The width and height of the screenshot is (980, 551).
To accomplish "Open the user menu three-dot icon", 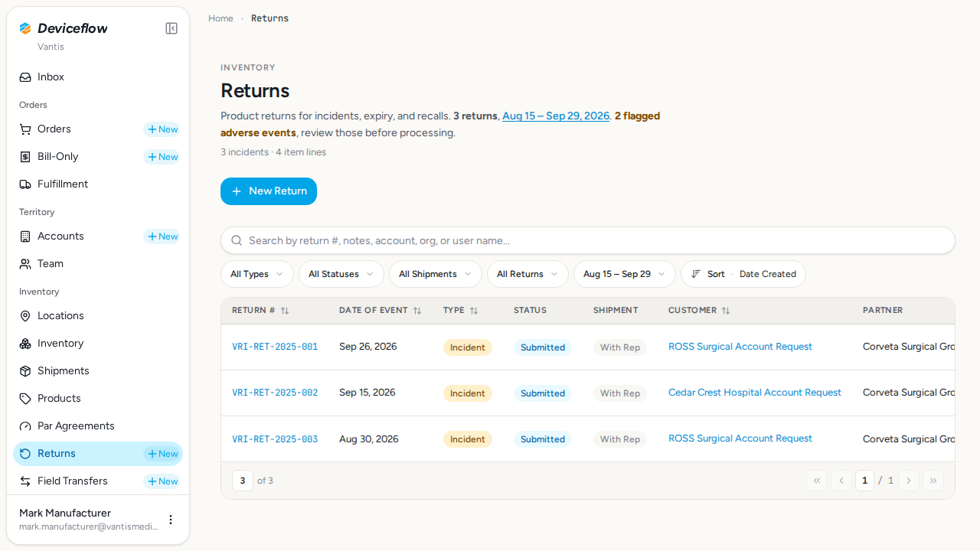I will [171, 520].
